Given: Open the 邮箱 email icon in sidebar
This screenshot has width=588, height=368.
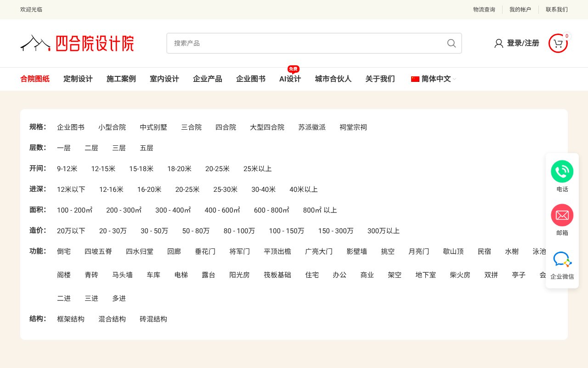Looking at the screenshot, I should [x=562, y=215].
